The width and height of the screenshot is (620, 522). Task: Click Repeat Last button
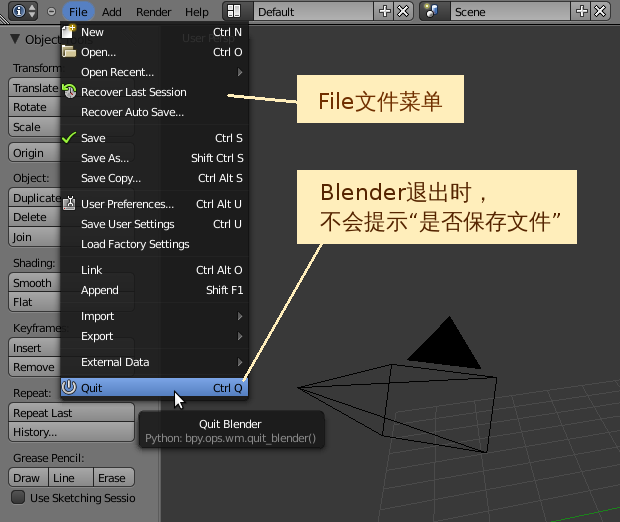point(72,413)
